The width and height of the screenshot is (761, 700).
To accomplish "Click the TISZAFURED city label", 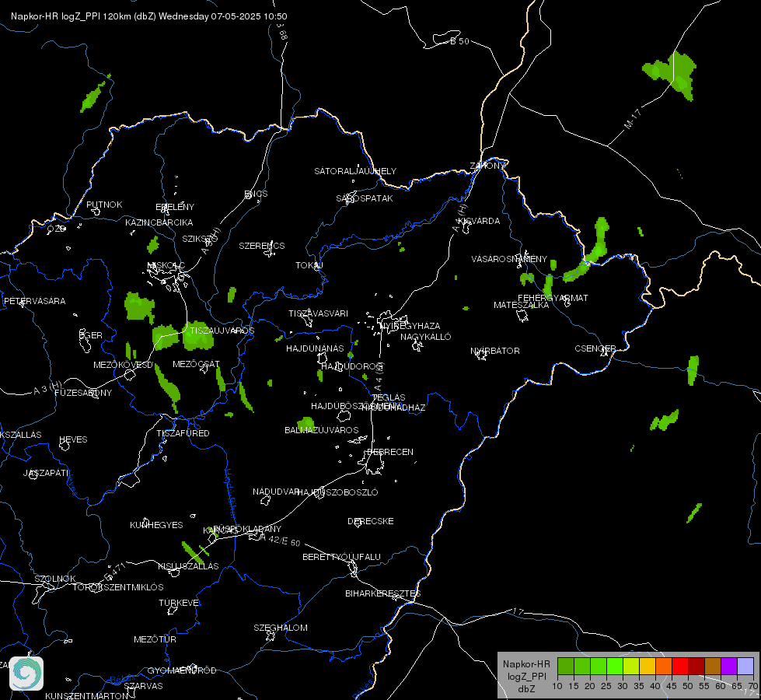I will pos(183,432).
